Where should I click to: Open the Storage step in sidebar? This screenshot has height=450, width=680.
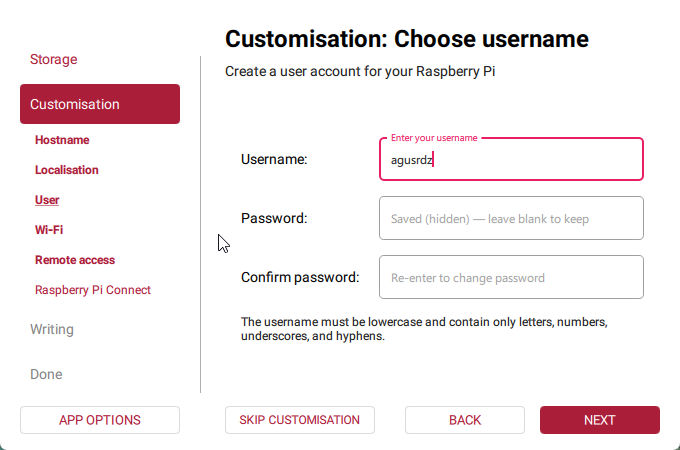54,59
